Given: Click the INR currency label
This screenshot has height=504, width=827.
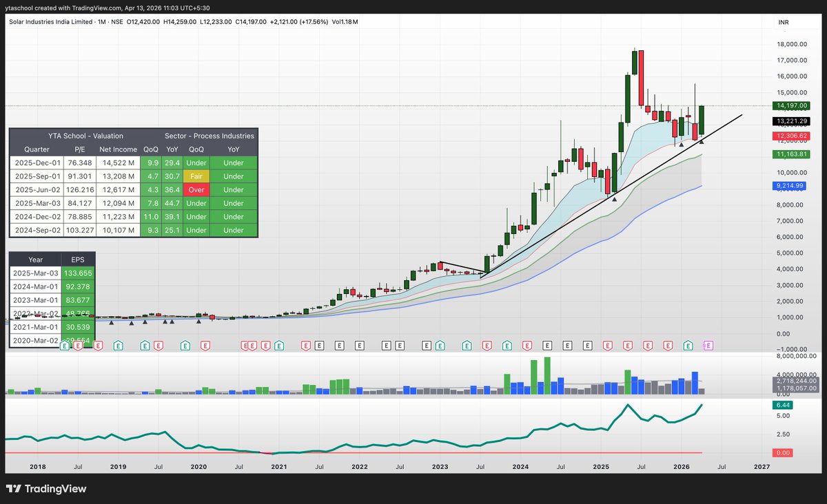Looking at the screenshot, I should pyautogui.click(x=782, y=22).
